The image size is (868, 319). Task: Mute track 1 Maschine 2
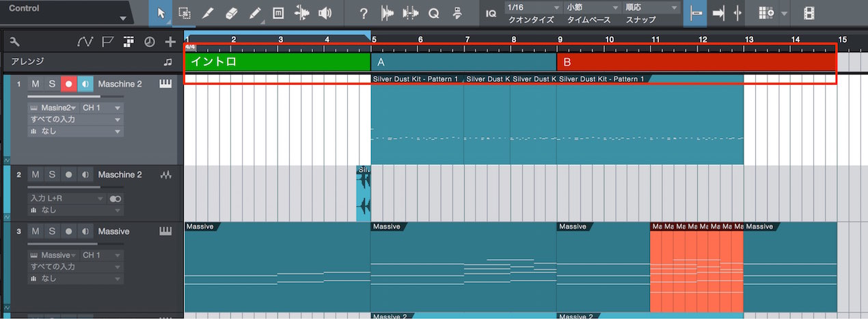coord(36,84)
